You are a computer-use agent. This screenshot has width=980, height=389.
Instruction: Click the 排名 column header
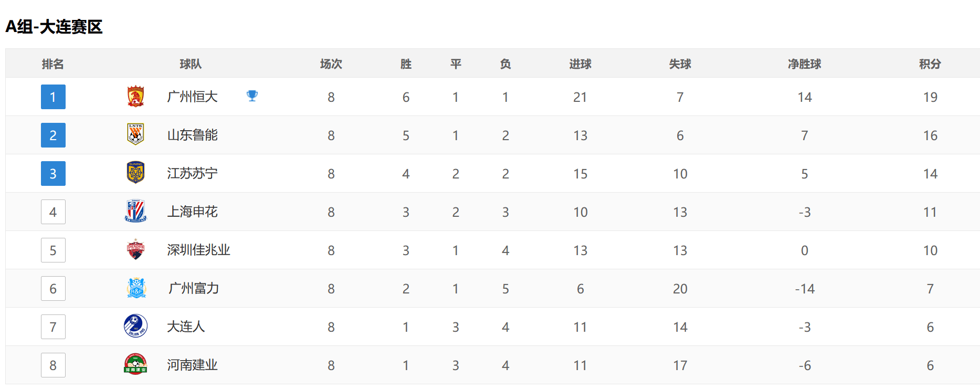[52, 64]
